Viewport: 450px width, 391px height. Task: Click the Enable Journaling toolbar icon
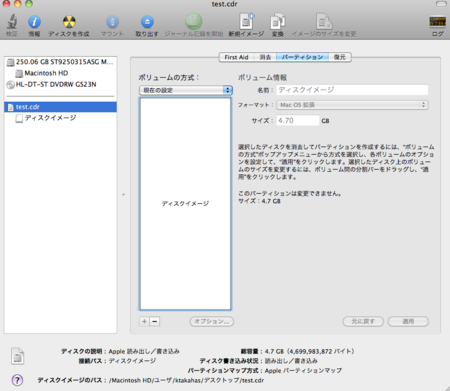coord(193,21)
